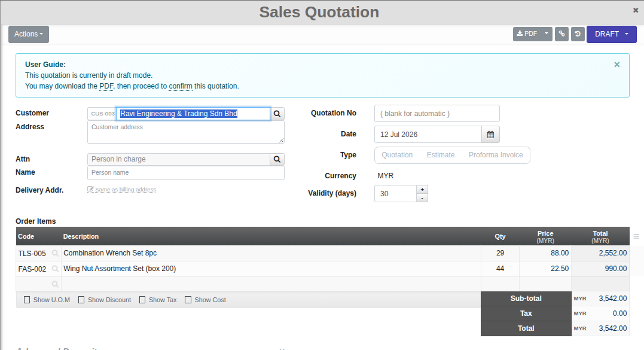Click price 22.50 cell

(x=545, y=269)
